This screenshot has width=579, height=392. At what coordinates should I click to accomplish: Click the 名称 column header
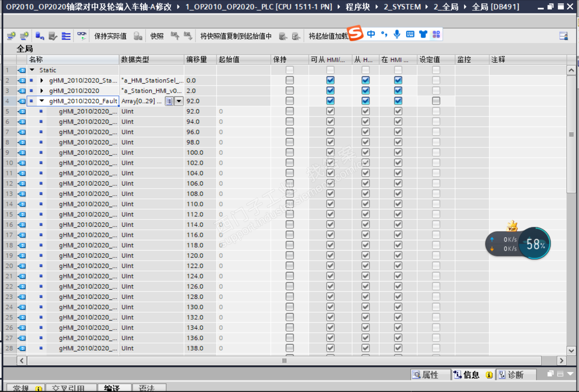(73, 59)
